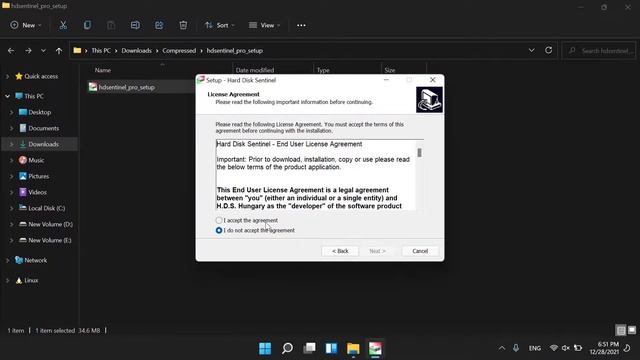Select the Quick access tree item
The image size is (640, 360).
click(41, 76)
